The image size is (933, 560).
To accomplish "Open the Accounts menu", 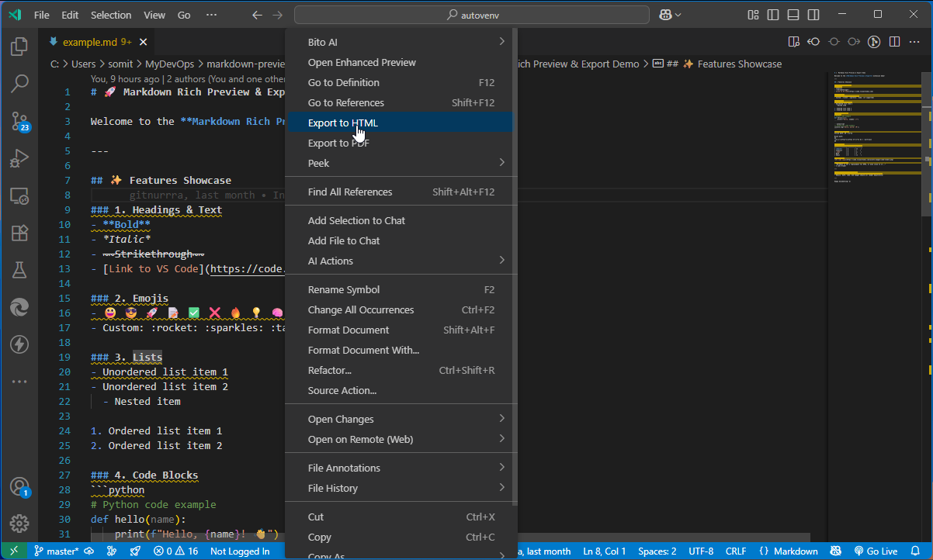I will click(19, 487).
